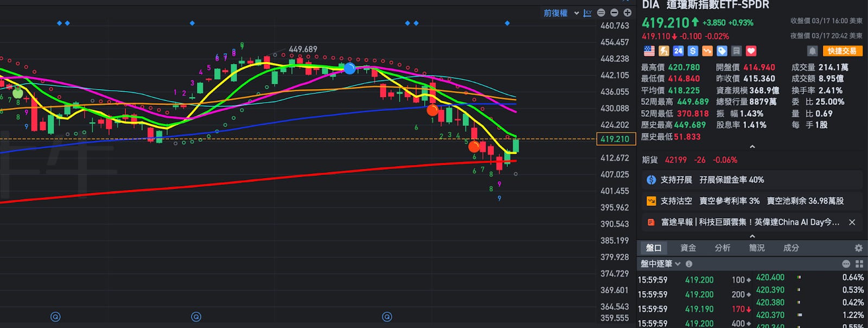Reset chart zoom with equals icon
The width and height of the screenshot is (868, 328).
click(x=601, y=12)
